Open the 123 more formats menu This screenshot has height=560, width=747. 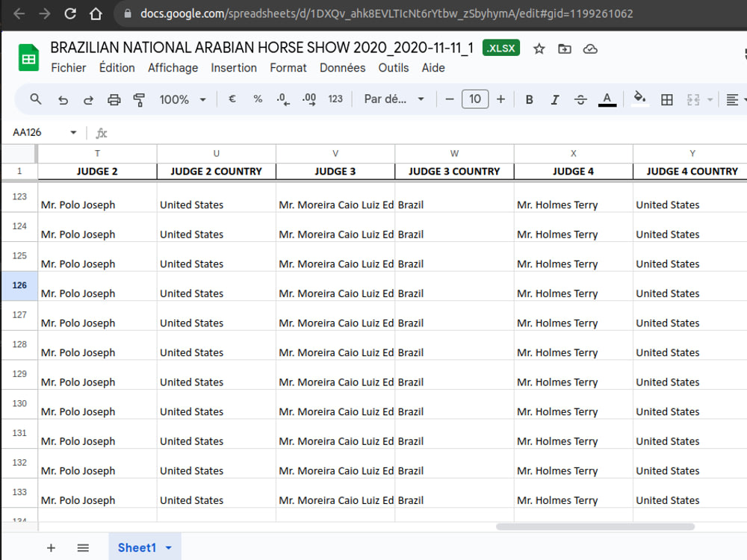(335, 99)
